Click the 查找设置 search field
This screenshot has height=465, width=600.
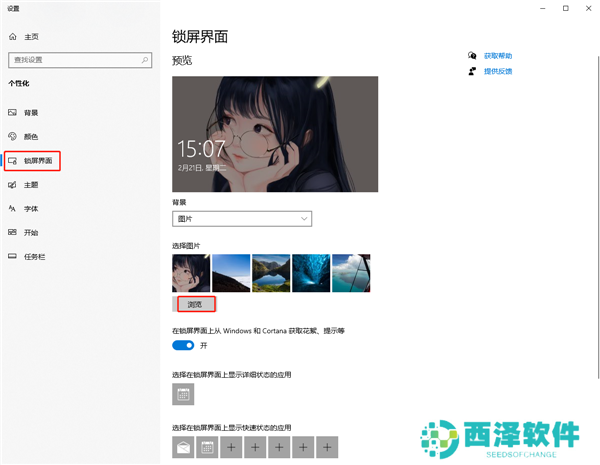(80, 60)
